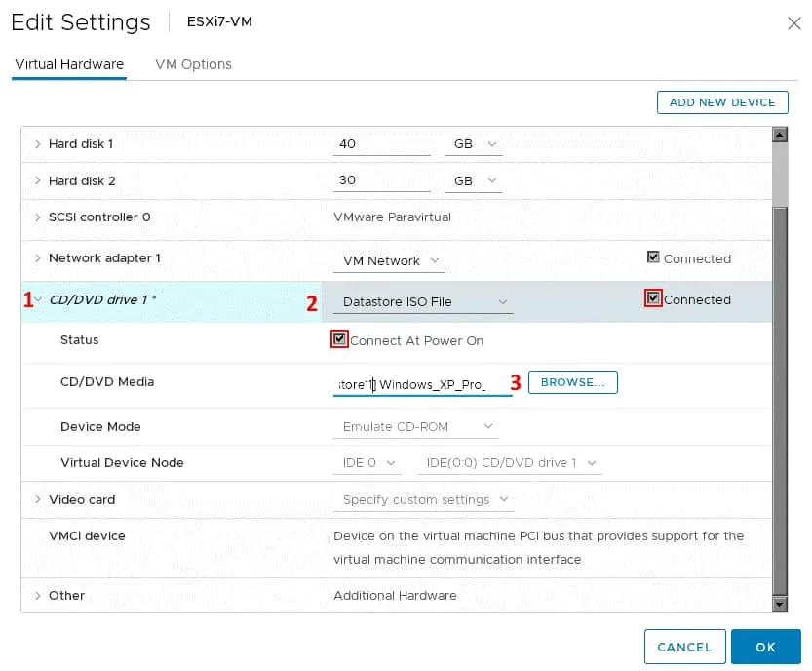
Task: Expand the Network adapter 1 row
Action: tap(38, 258)
